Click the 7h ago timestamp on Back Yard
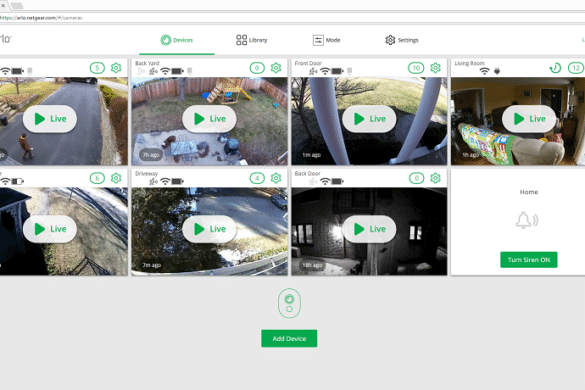 coord(151,155)
